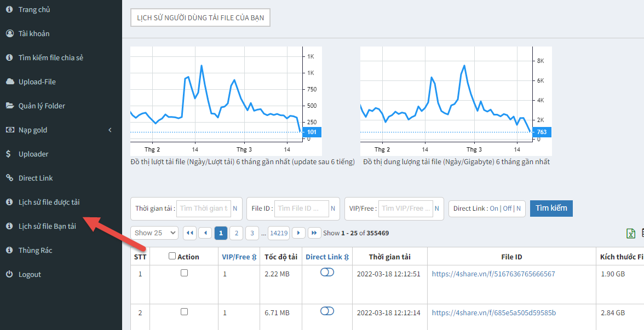Open Upload-File cloud icon in sidebar
The height and width of the screenshot is (330, 644).
[9, 82]
